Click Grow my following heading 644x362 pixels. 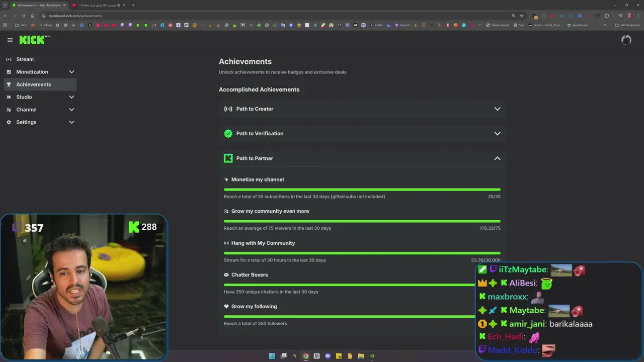coord(254,307)
